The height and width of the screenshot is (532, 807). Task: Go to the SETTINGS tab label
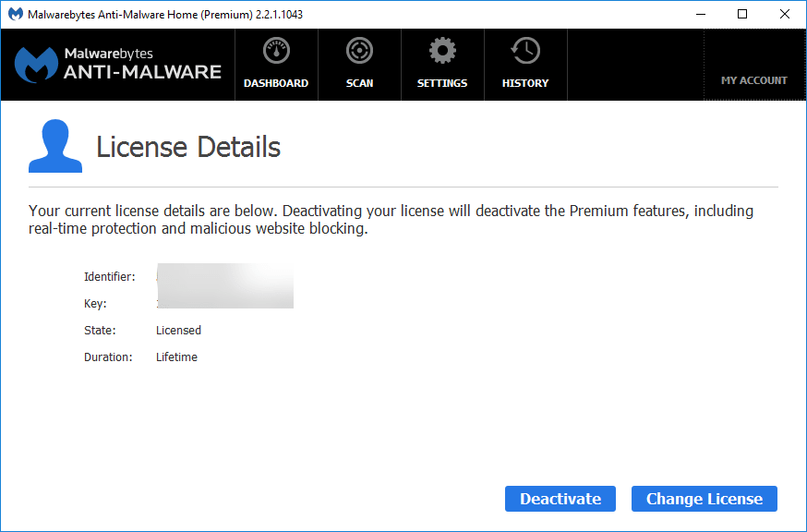pyautogui.click(x=442, y=83)
